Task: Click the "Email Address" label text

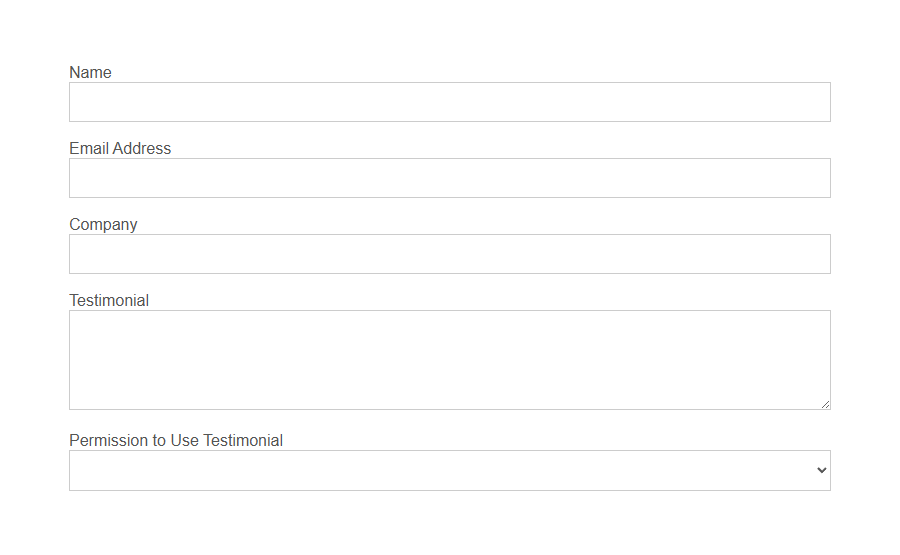Action: click(x=120, y=148)
